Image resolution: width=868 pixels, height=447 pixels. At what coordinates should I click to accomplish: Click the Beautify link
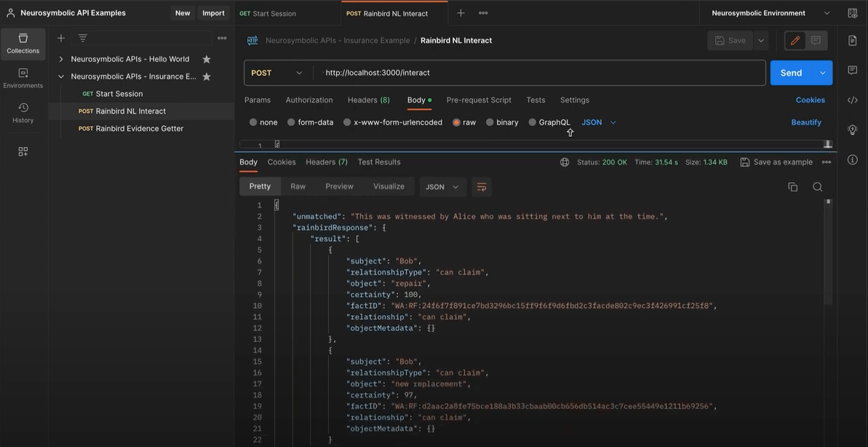tap(805, 122)
